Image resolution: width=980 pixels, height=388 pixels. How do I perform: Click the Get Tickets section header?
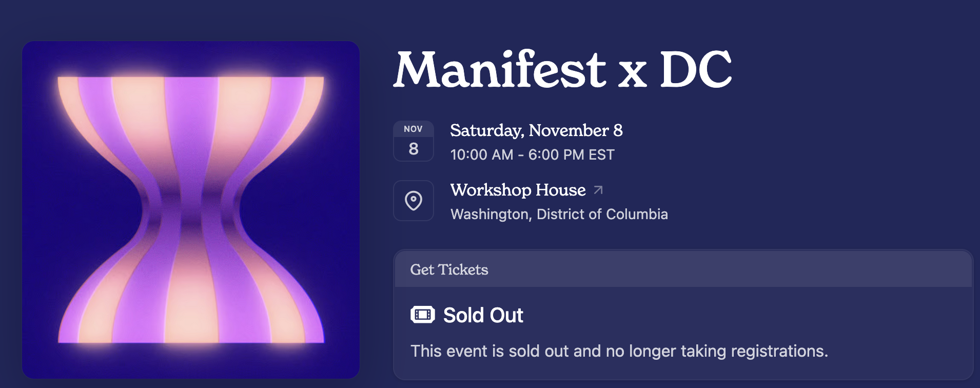pyautogui.click(x=449, y=269)
